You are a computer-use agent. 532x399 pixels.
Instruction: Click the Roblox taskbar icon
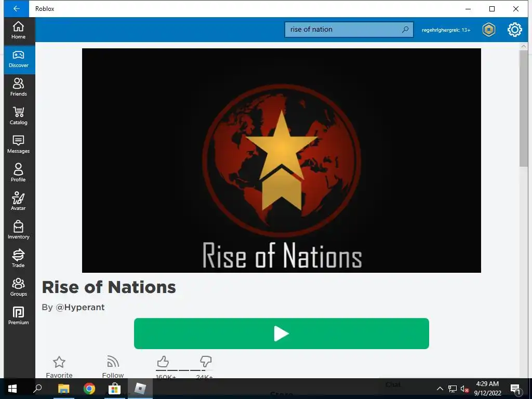point(140,389)
